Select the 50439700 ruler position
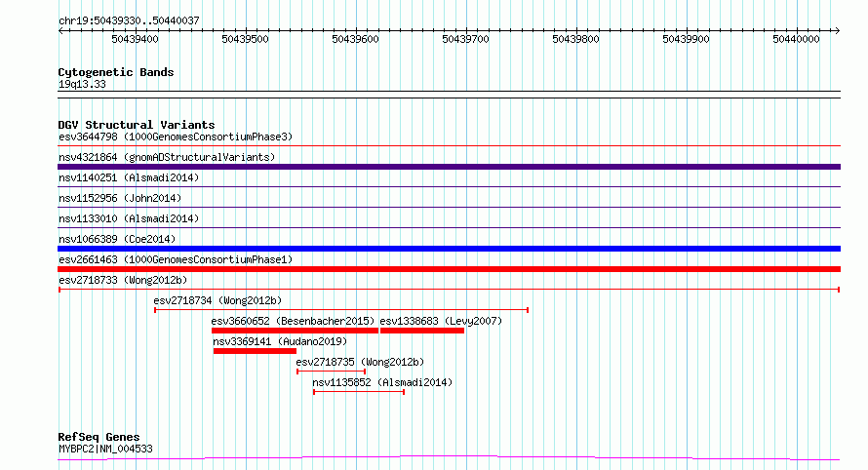The width and height of the screenshot is (868, 470). coord(465,39)
